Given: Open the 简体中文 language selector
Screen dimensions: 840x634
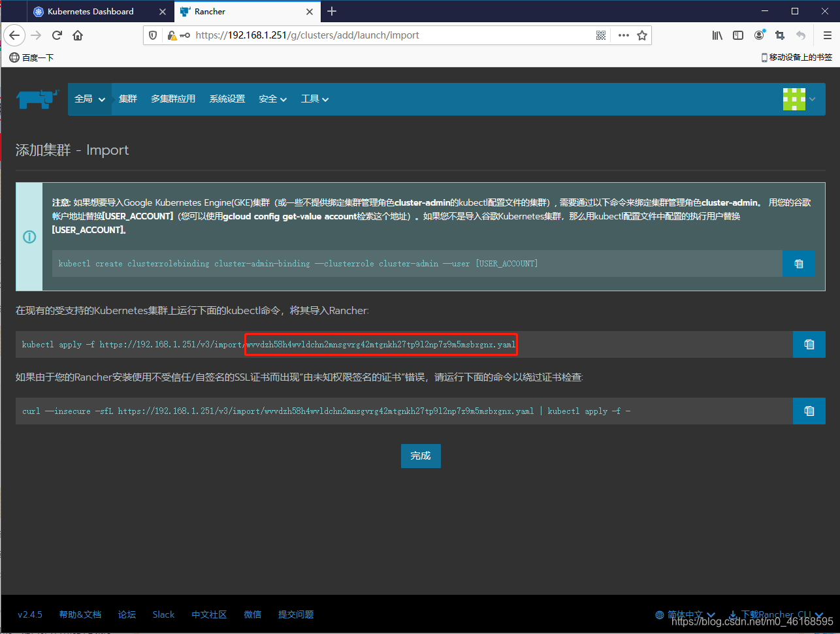Looking at the screenshot, I should [685, 614].
